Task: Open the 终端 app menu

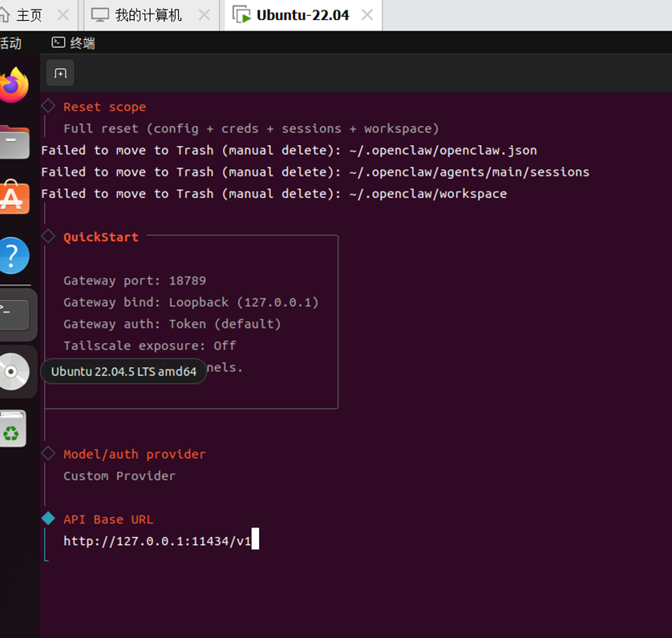Action: 73,42
